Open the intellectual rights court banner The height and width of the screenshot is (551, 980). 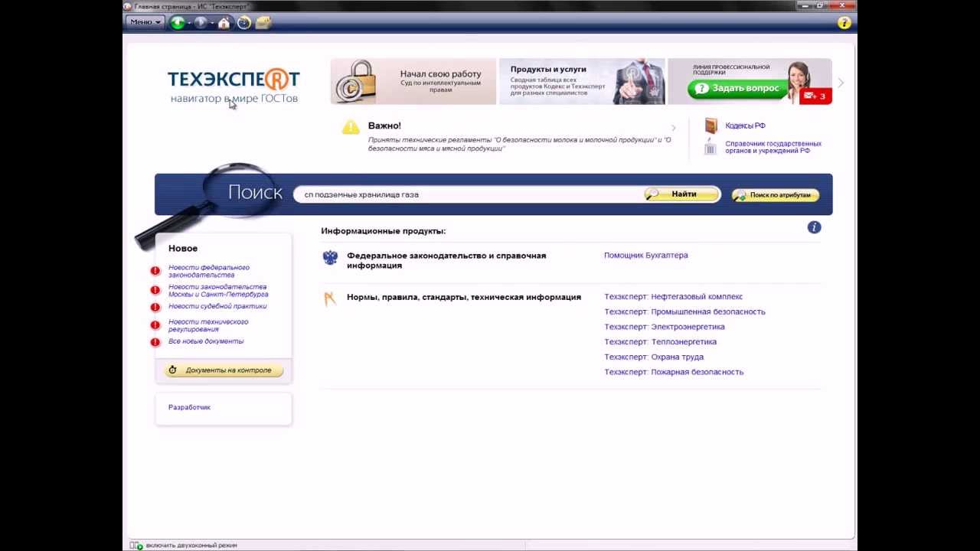click(413, 81)
